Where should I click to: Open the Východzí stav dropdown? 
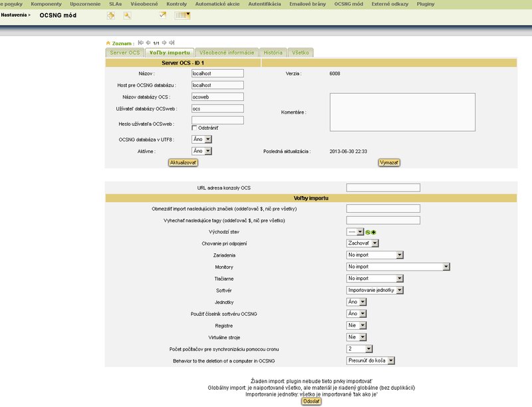point(355,232)
